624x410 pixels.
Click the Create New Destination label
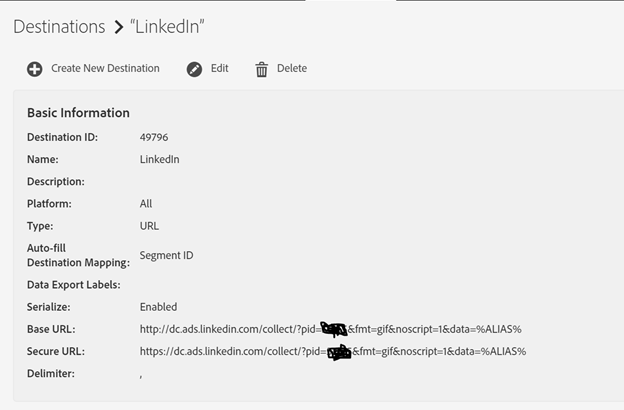coord(105,69)
